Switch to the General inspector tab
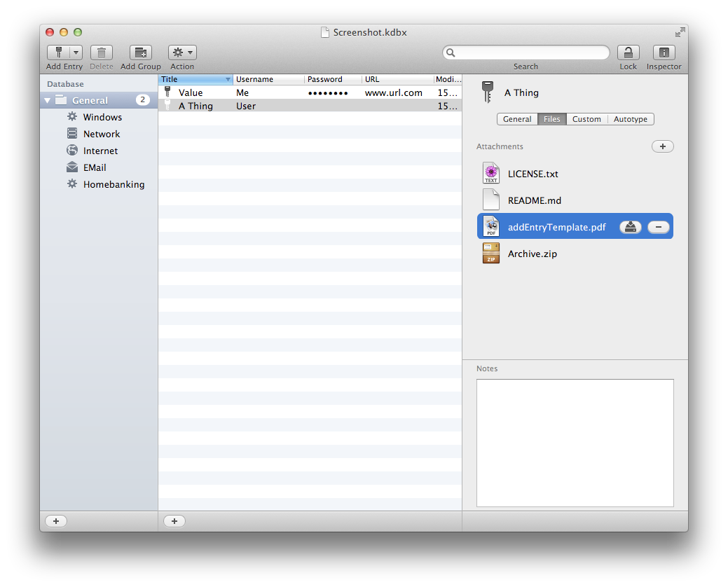 (517, 119)
